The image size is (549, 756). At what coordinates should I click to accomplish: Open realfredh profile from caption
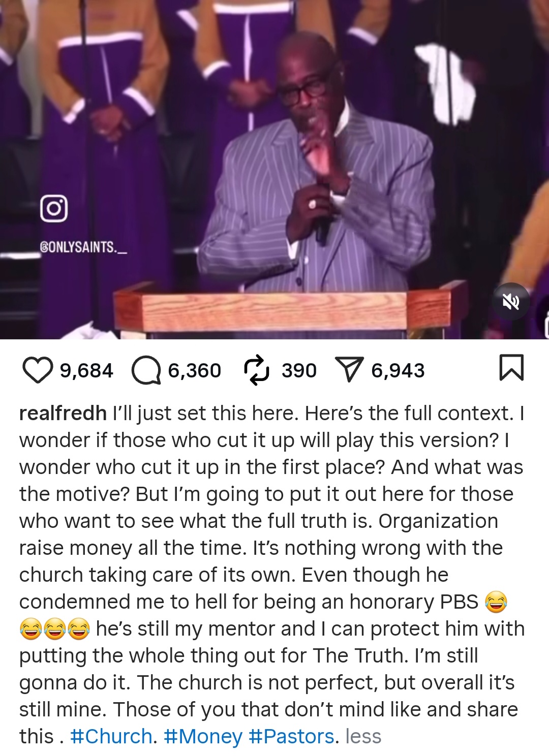(63, 413)
